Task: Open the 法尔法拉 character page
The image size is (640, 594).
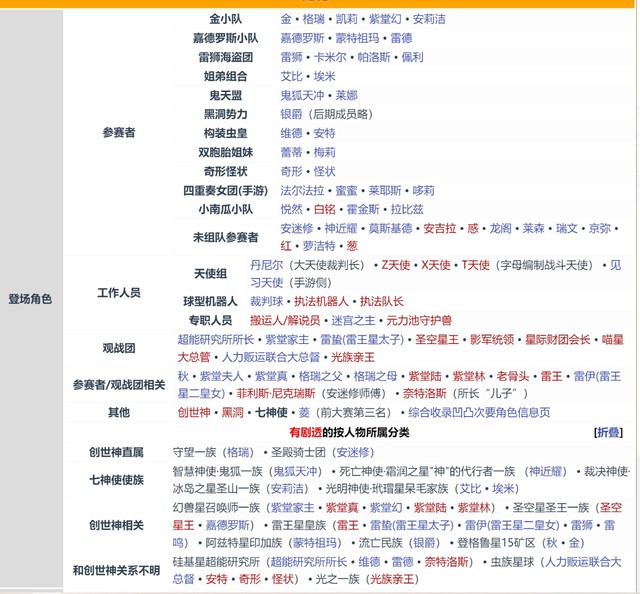Action: [301, 190]
